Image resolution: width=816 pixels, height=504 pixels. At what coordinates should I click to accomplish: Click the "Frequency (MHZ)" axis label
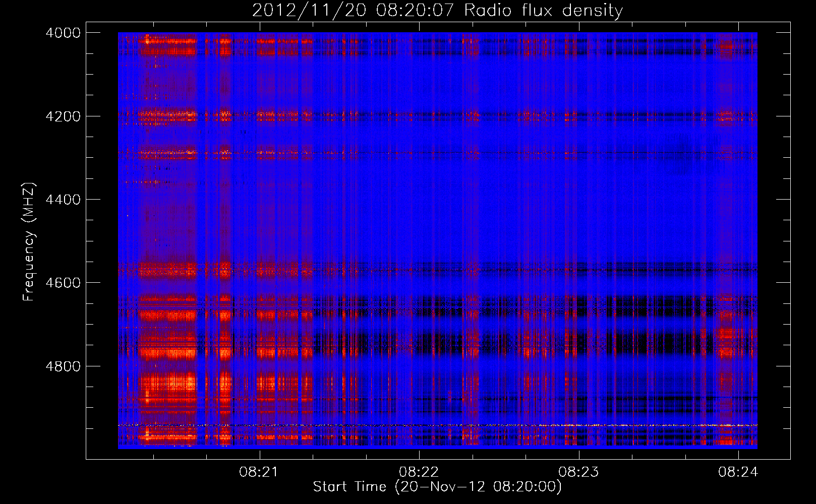[29, 242]
